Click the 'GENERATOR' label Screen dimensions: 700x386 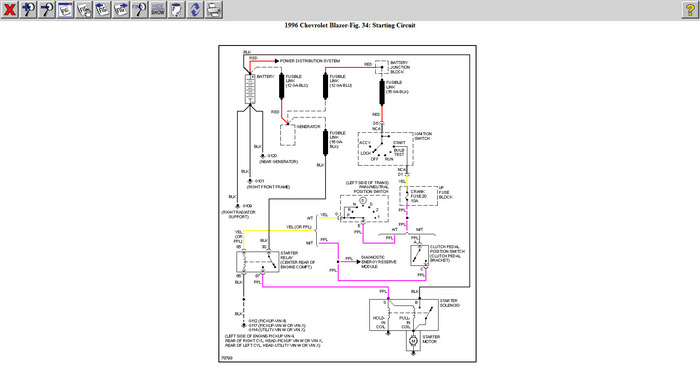coord(308,127)
